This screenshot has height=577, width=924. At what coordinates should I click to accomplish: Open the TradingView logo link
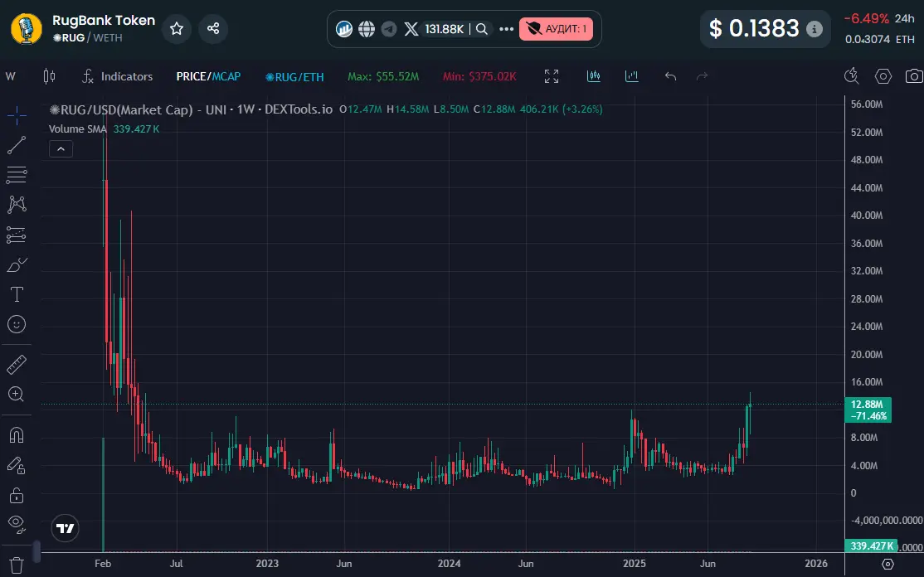(65, 528)
